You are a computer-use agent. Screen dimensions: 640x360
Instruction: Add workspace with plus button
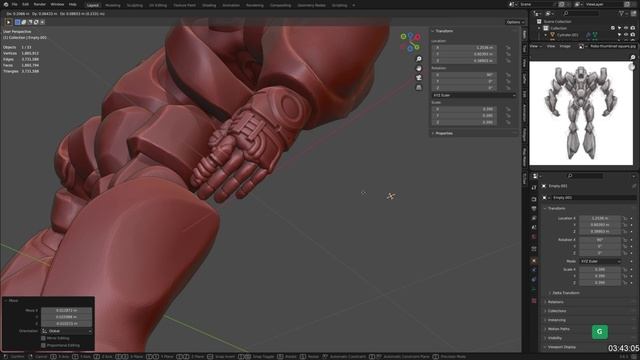[354, 5]
